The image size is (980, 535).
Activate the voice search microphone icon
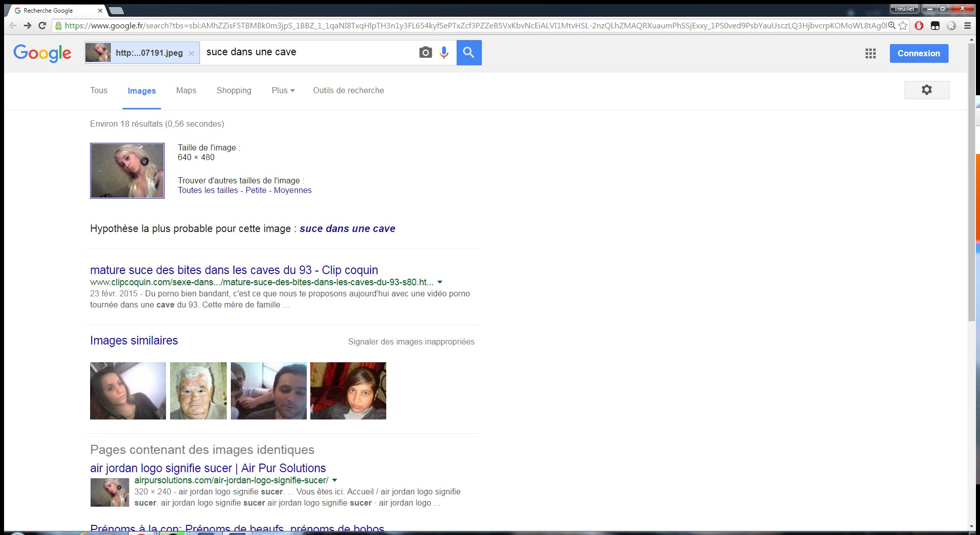444,53
